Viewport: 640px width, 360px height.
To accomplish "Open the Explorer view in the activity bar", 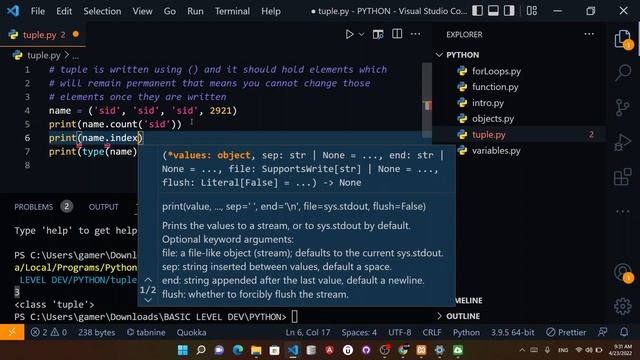I will (623, 40).
